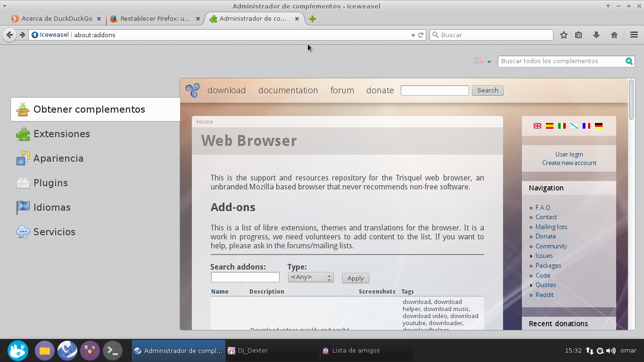Open the downloads arrow icon
The height and width of the screenshot is (362, 644).
point(596,35)
